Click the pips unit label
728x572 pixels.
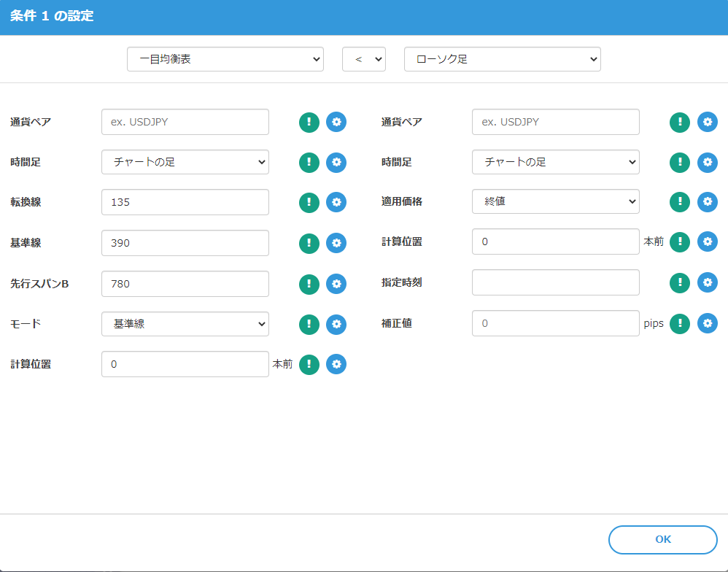654,324
